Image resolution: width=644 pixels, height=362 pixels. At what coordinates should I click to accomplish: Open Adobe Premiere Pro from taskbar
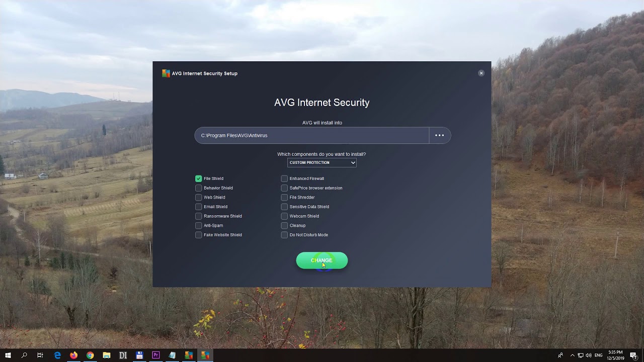coord(156,355)
